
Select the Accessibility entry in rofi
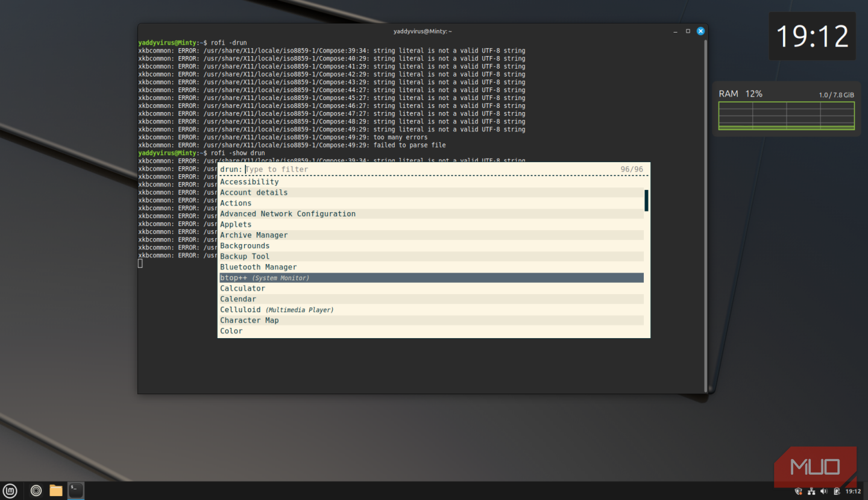[432, 182]
